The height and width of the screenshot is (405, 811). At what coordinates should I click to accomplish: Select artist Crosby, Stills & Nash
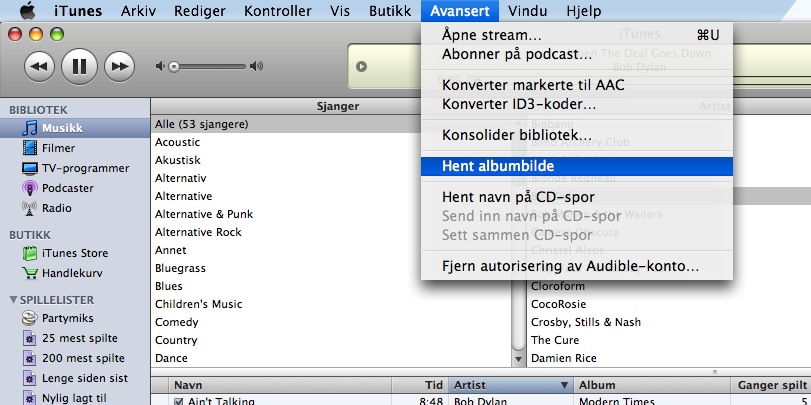click(669, 322)
